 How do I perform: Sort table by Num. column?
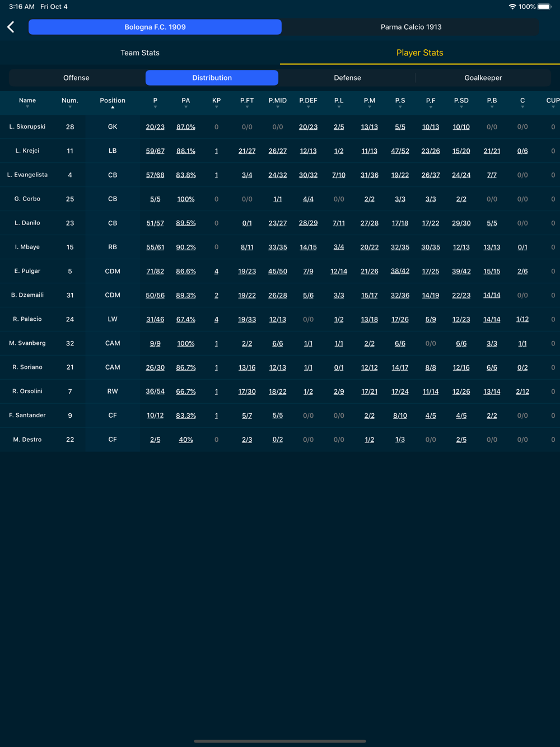(70, 102)
